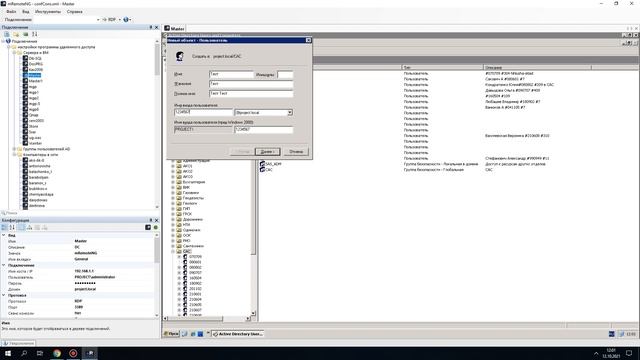This screenshot has width=640, height=360.
Task: Click the Далее button in dialog
Action: click(x=267, y=151)
